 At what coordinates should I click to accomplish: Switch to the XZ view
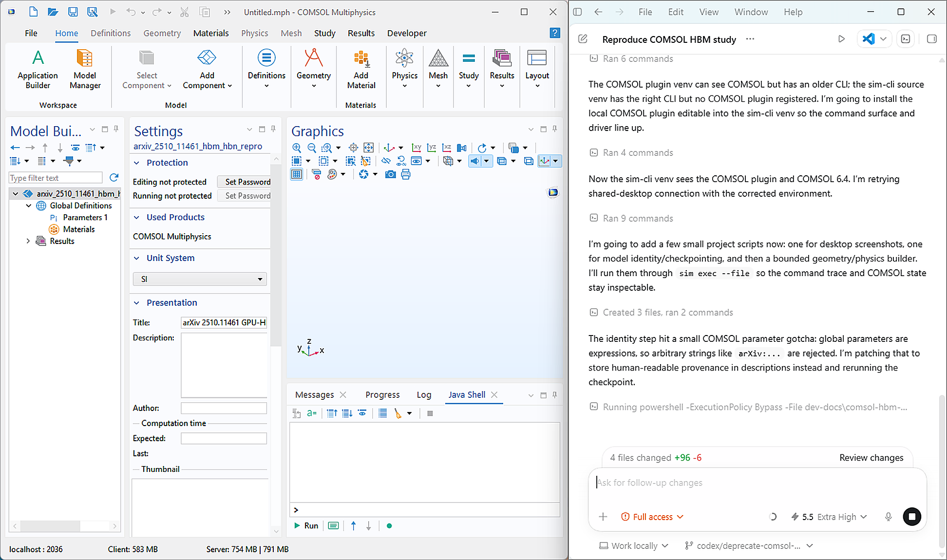click(447, 148)
